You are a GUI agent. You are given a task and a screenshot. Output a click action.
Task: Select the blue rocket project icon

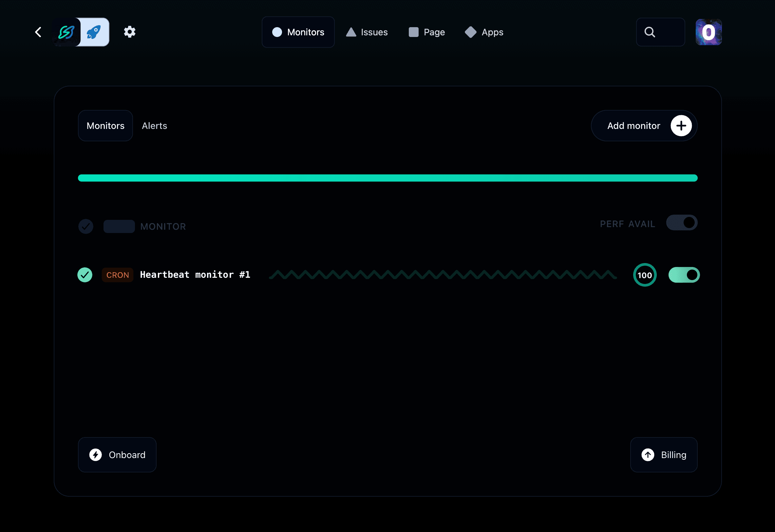(x=94, y=32)
